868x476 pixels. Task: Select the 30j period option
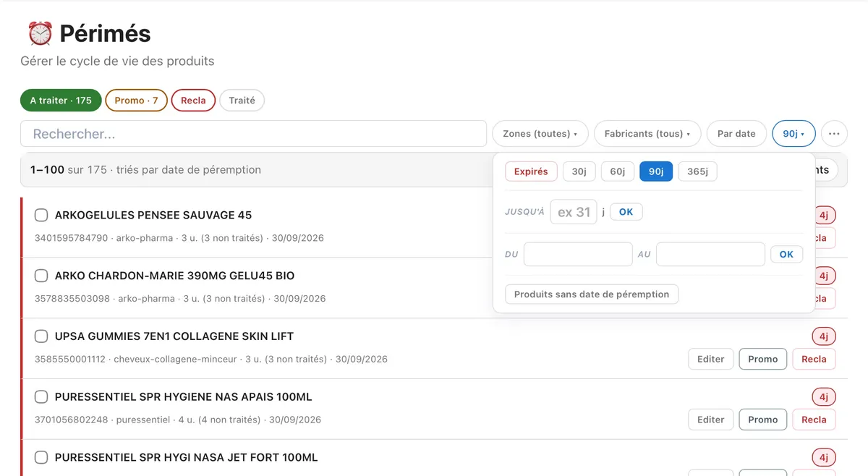pyautogui.click(x=579, y=171)
